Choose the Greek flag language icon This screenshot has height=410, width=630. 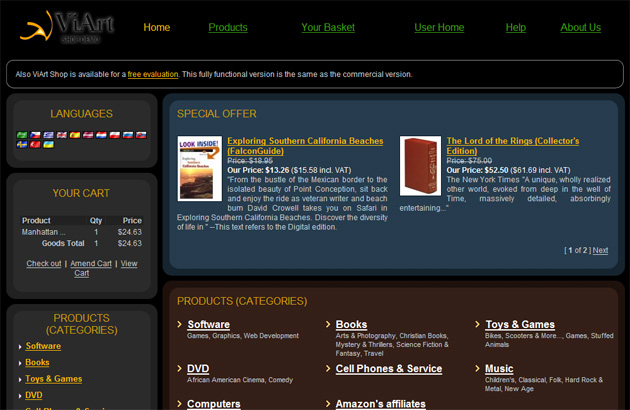[49, 135]
